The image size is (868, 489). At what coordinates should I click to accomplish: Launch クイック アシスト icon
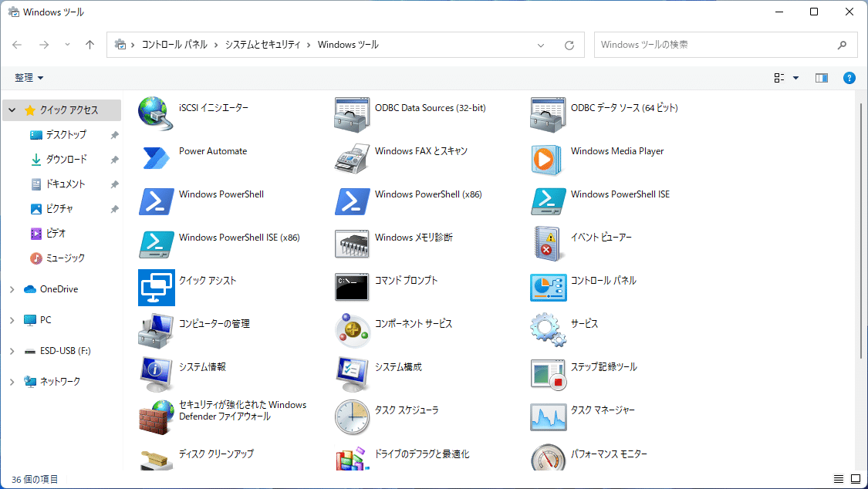tap(157, 288)
